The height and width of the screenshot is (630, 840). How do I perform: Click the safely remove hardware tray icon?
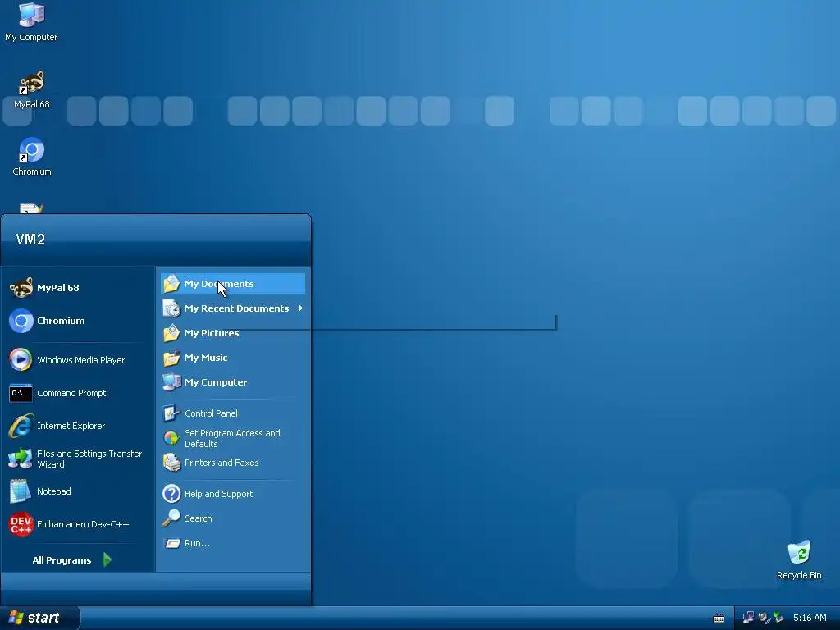(x=778, y=618)
